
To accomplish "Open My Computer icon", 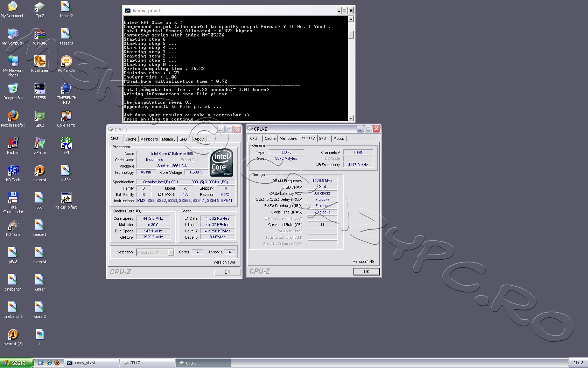I will click(x=13, y=37).
